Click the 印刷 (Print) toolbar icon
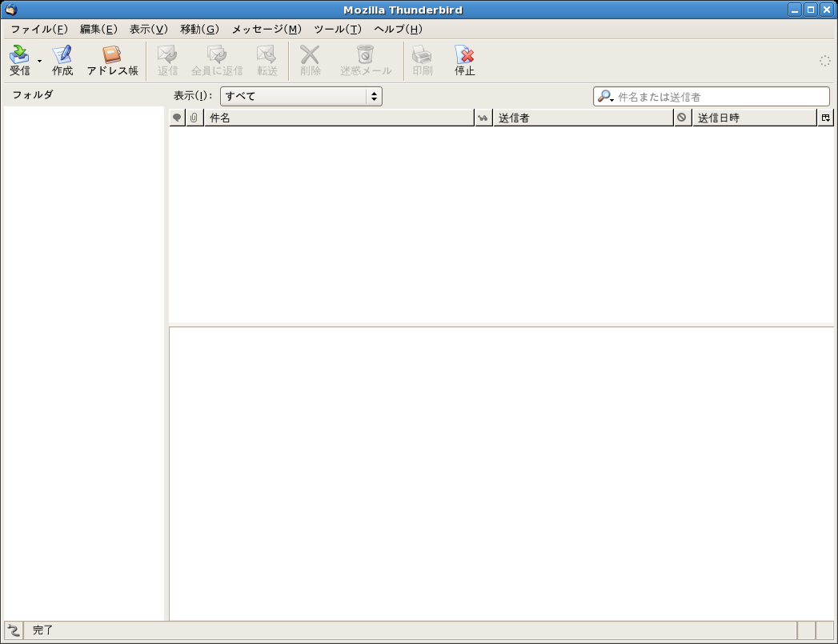The height and width of the screenshot is (644, 838). 423,60
